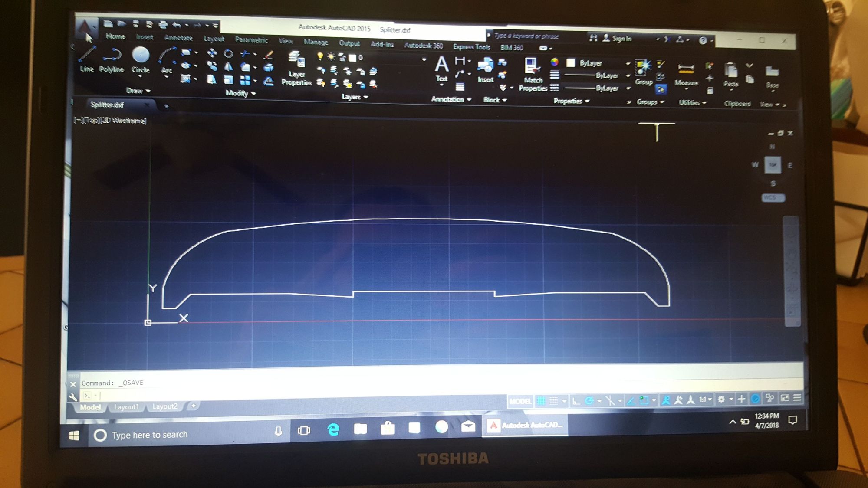Select the Line drawing tool

(86, 59)
